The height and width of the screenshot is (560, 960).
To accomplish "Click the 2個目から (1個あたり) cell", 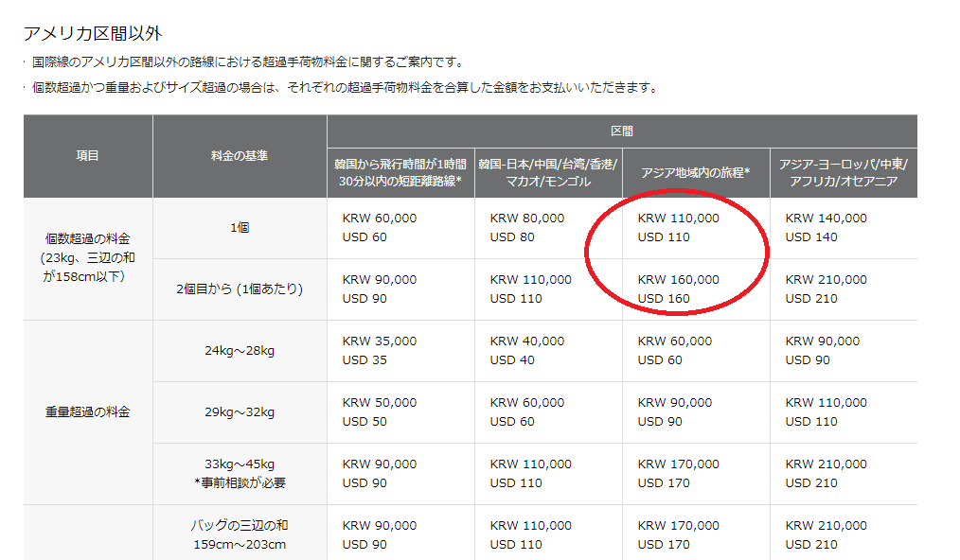I will click(x=240, y=289).
